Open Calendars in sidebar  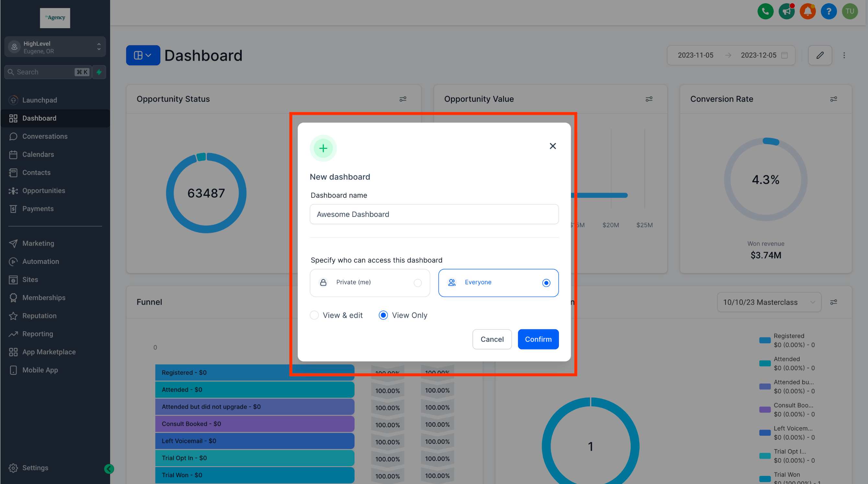coord(55,154)
